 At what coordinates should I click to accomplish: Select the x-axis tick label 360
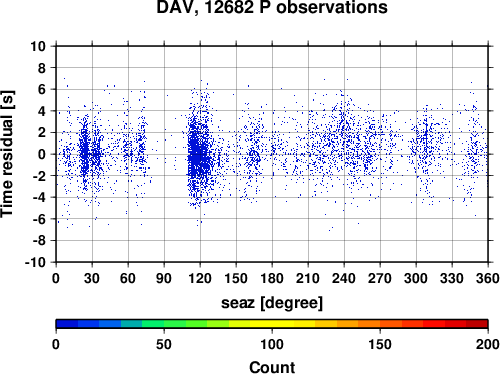488,278
